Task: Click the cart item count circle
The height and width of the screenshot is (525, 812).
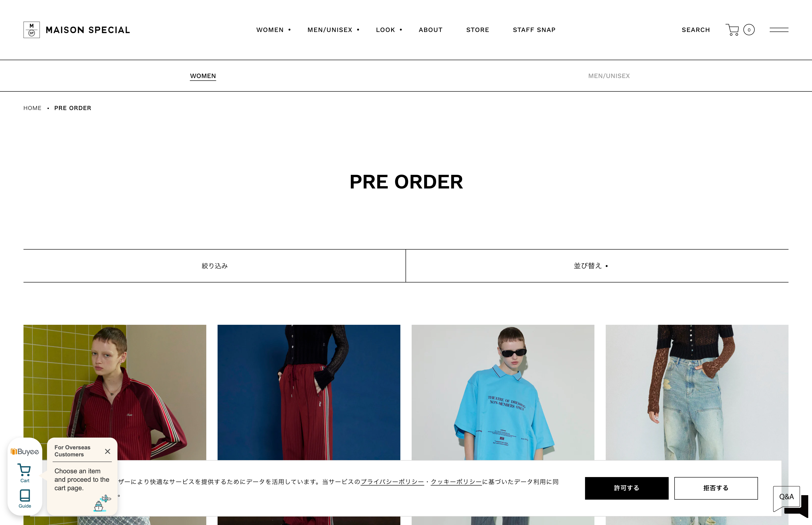Action: point(749,30)
